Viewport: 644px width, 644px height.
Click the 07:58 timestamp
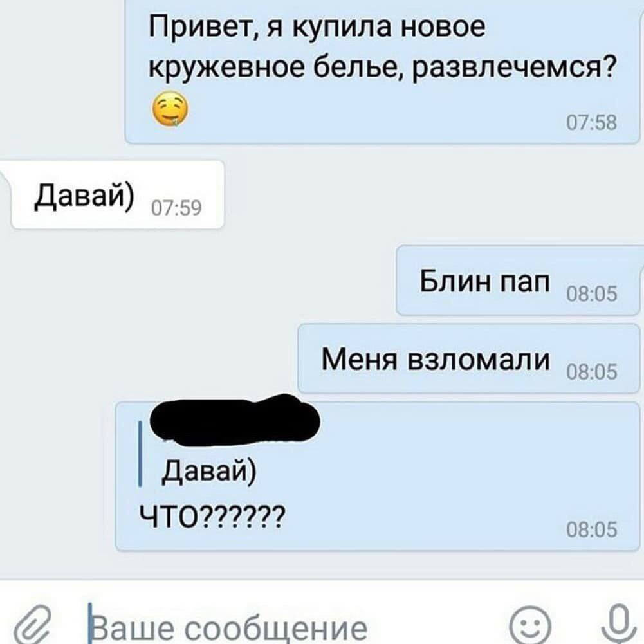(591, 122)
